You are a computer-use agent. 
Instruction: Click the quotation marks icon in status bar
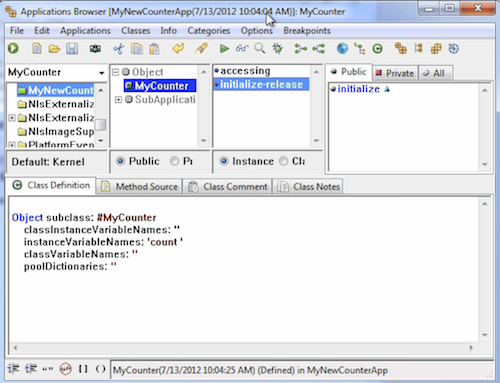tap(48, 369)
